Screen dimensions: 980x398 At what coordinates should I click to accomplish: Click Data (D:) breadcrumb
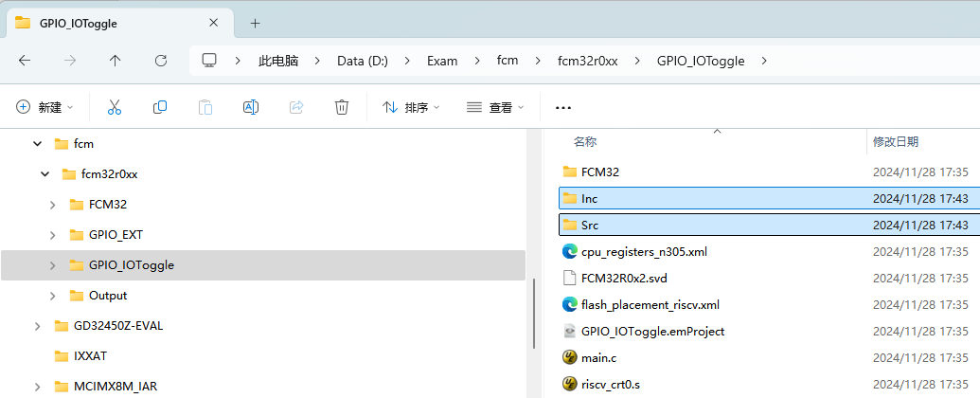363,61
